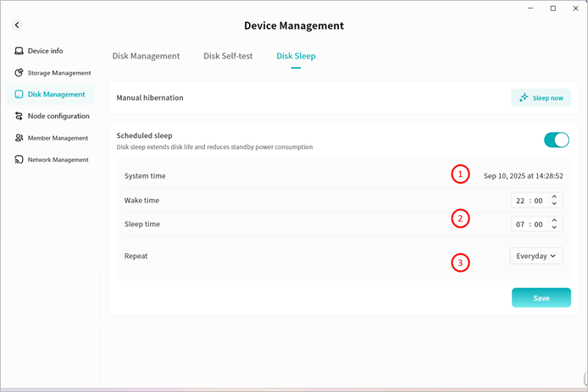
Task: Select the Storage Management sidebar icon
Action: [x=19, y=73]
